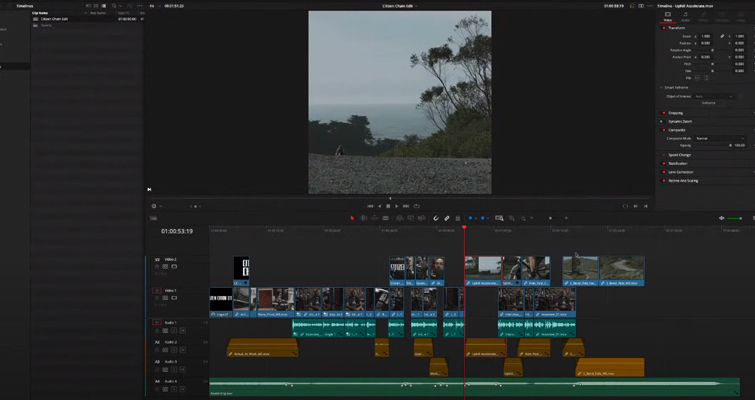The image size is (755, 400).
Task: Mute audio with the speaker icon
Action: point(722,219)
